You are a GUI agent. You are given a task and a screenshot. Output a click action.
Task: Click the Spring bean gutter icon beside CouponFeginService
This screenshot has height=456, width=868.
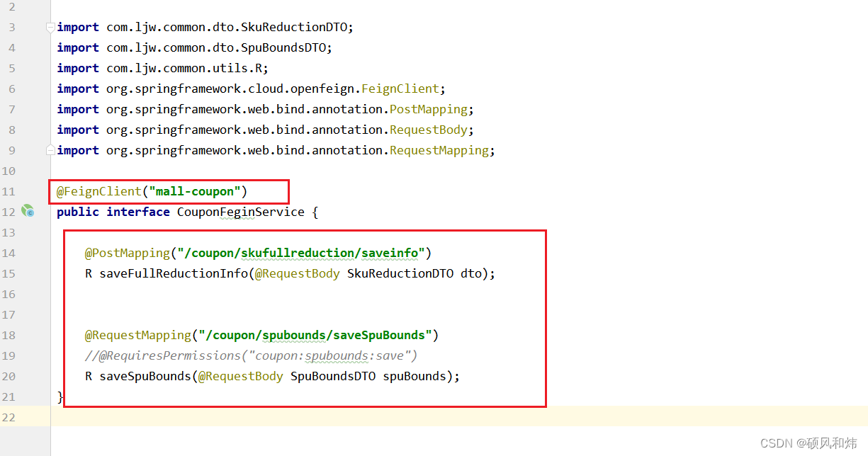pos(28,211)
